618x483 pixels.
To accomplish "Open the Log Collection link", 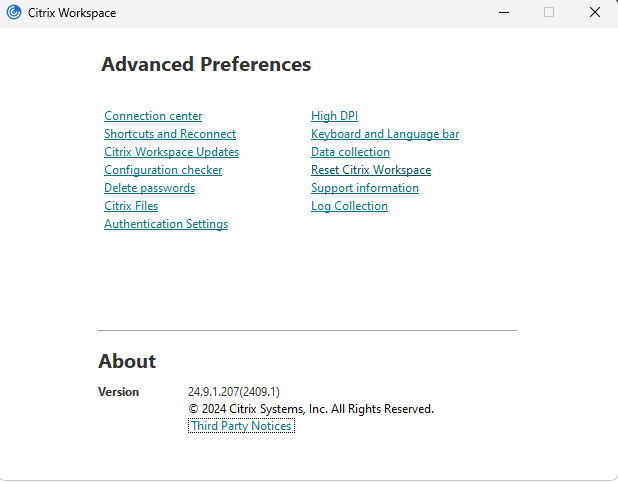I will (349, 206).
